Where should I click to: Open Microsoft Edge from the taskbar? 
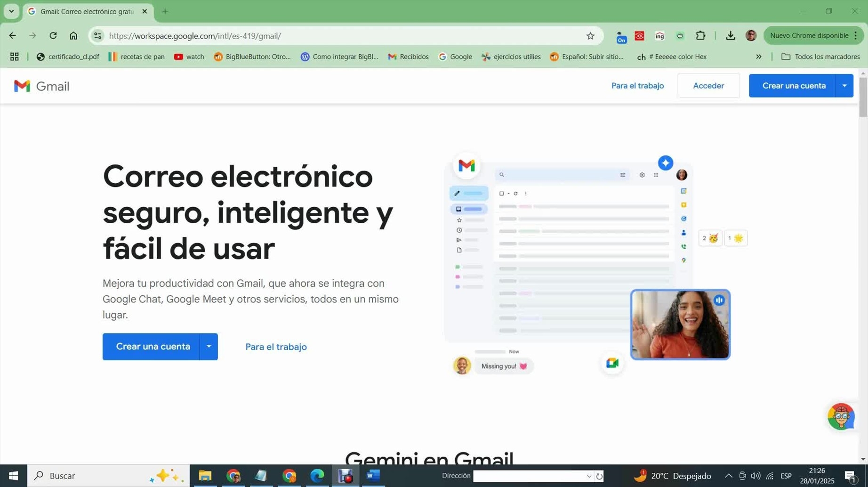point(317,476)
